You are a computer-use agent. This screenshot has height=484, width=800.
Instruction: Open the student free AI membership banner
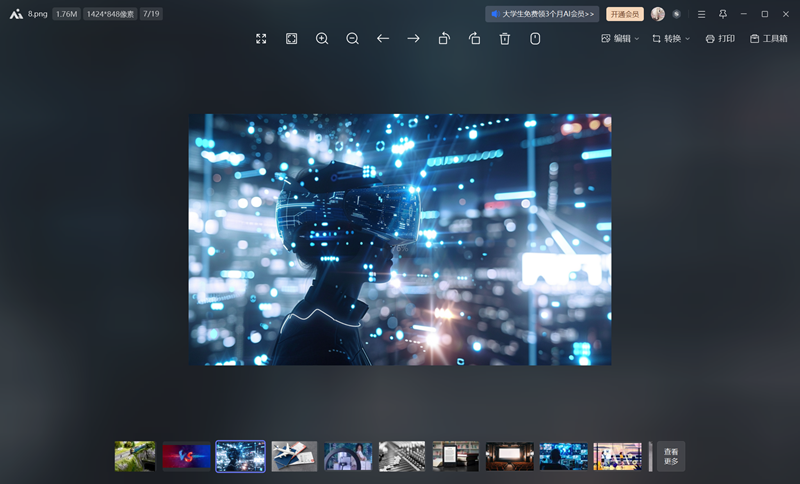[542, 14]
